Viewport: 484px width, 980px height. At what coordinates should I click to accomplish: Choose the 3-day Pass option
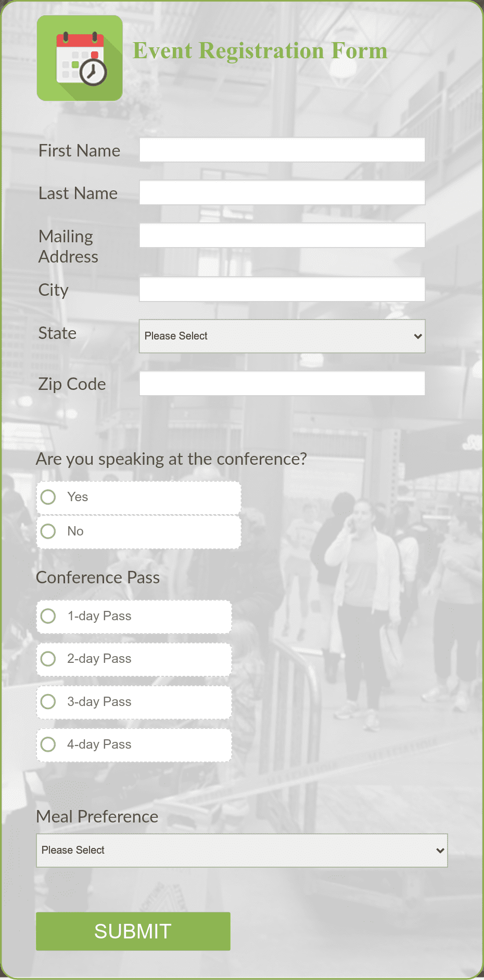(48, 701)
